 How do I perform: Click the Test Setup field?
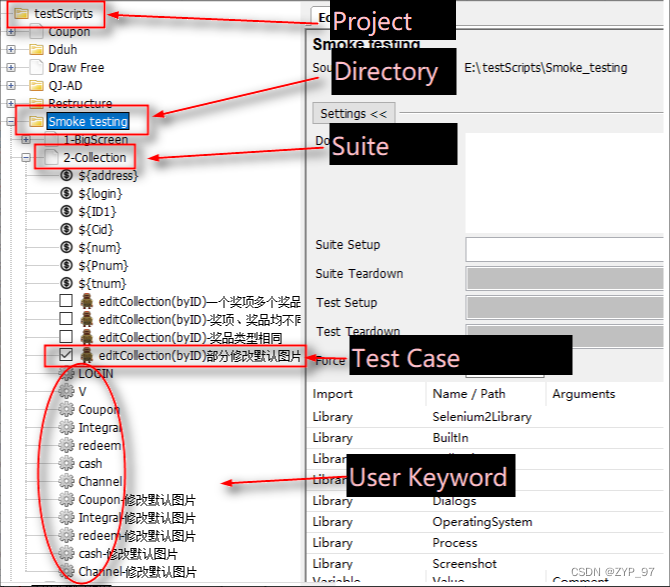point(564,308)
